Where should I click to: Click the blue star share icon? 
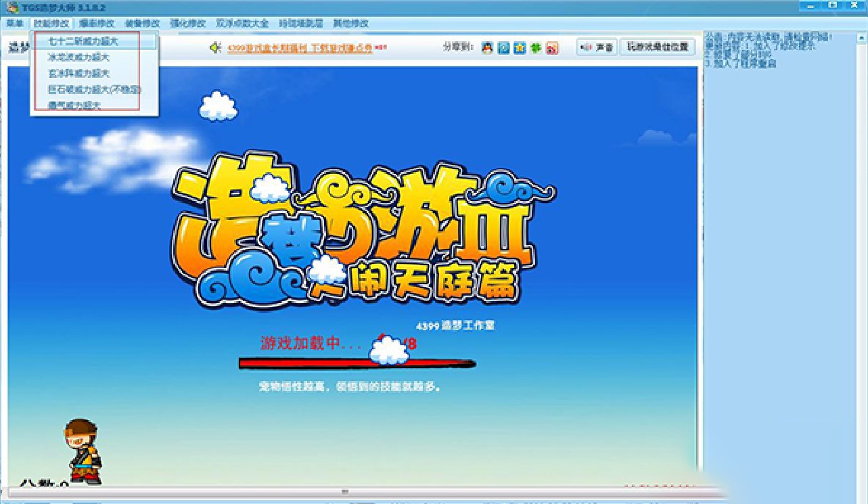pyautogui.click(x=519, y=47)
